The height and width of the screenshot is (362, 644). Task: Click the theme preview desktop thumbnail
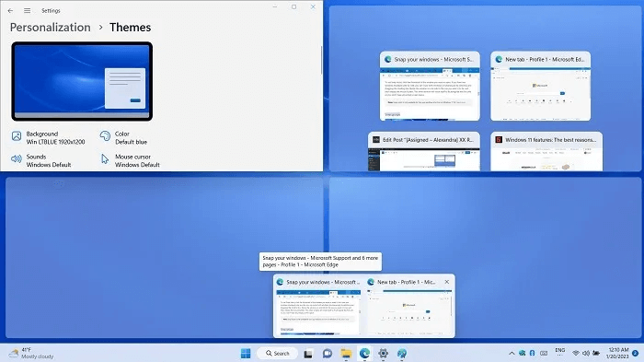(x=82, y=81)
